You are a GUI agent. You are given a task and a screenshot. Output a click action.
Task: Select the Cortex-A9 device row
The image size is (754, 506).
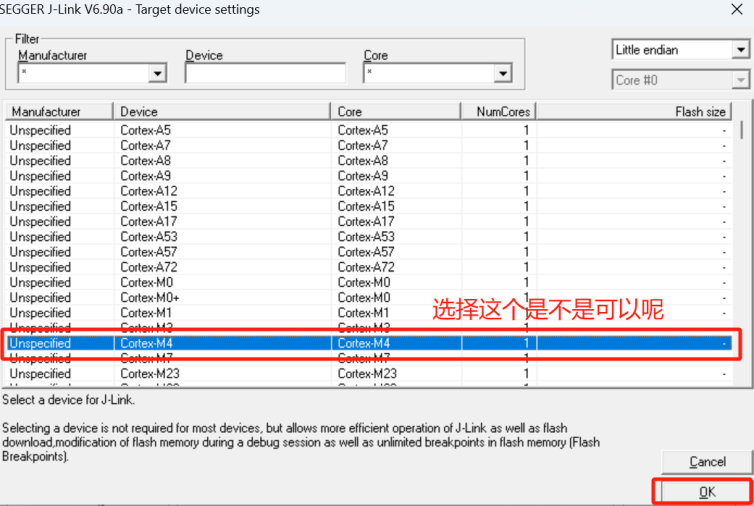coord(369,176)
